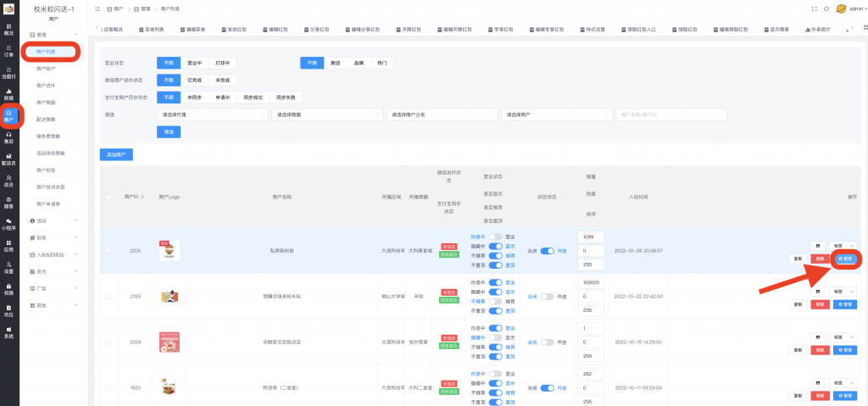Click red 删除 button for merchant 2231
This screenshot has width=868, height=406.
pos(820,259)
